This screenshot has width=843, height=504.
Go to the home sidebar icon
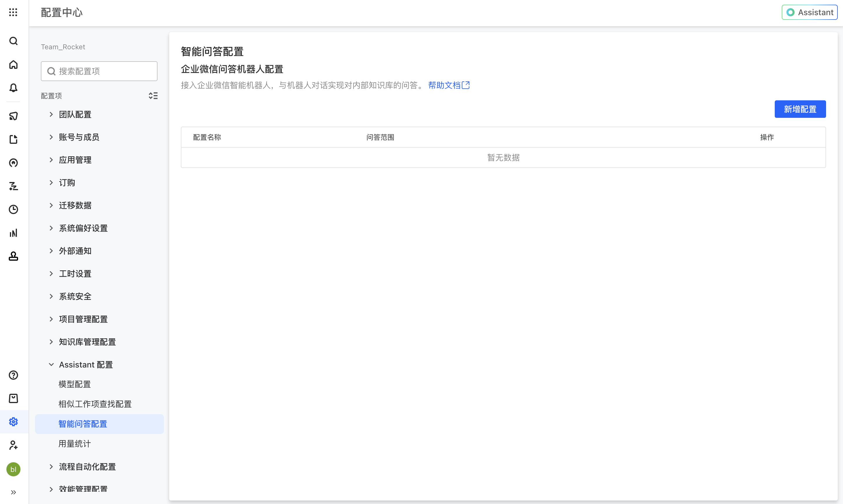pos(13,64)
